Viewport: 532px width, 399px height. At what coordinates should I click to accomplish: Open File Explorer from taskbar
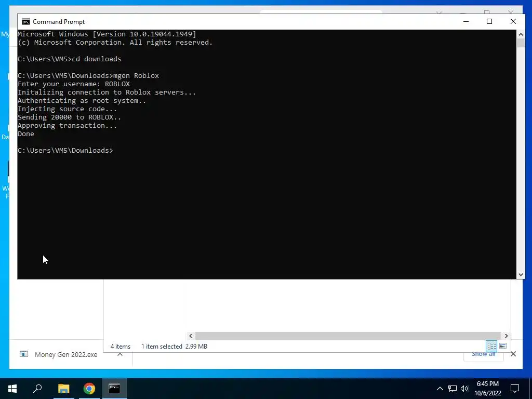[x=63, y=389]
